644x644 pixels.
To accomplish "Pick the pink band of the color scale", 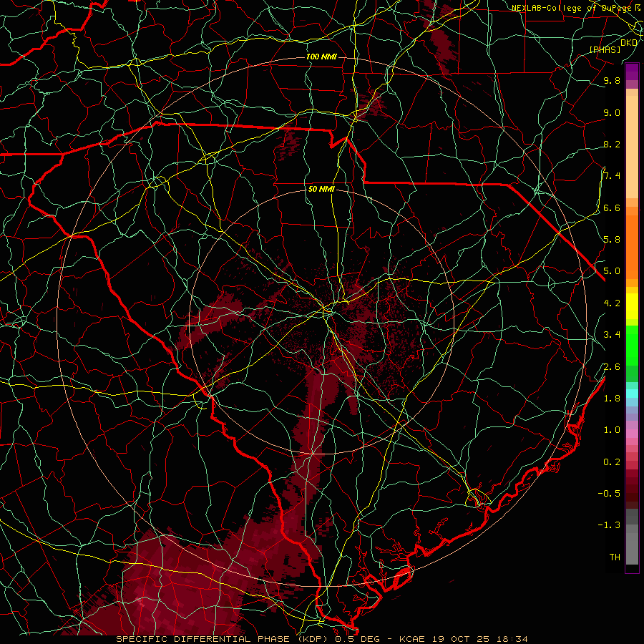I will (632, 434).
